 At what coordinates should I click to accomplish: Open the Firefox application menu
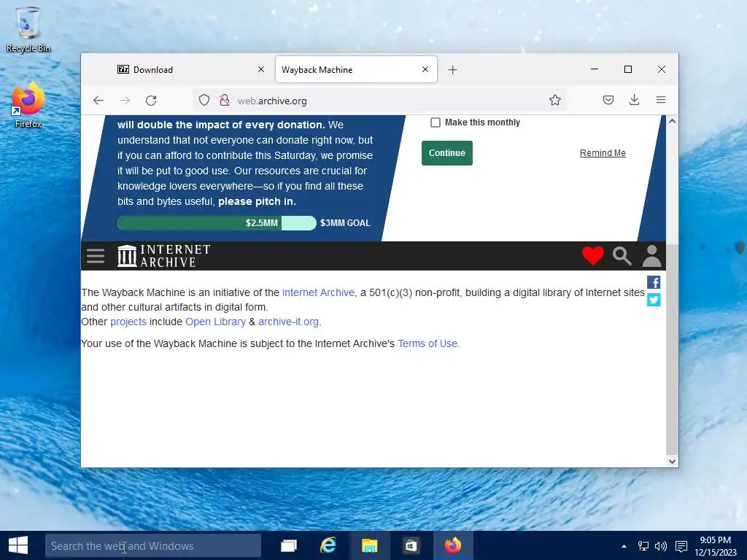[x=661, y=100]
